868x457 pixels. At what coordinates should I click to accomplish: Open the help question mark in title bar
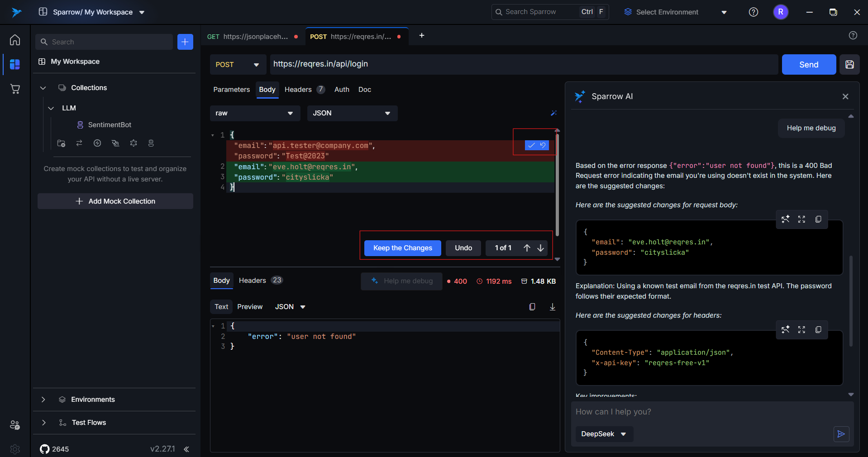pyautogui.click(x=753, y=12)
